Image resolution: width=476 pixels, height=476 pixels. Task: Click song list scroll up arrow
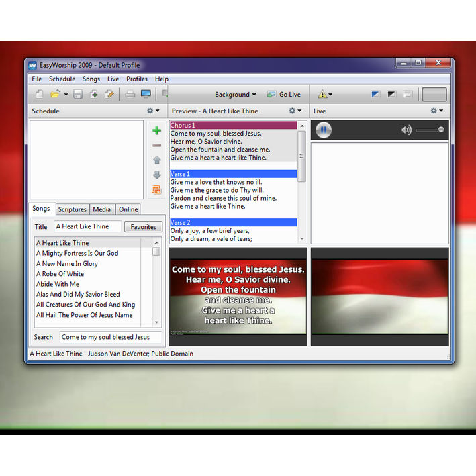pos(156,242)
